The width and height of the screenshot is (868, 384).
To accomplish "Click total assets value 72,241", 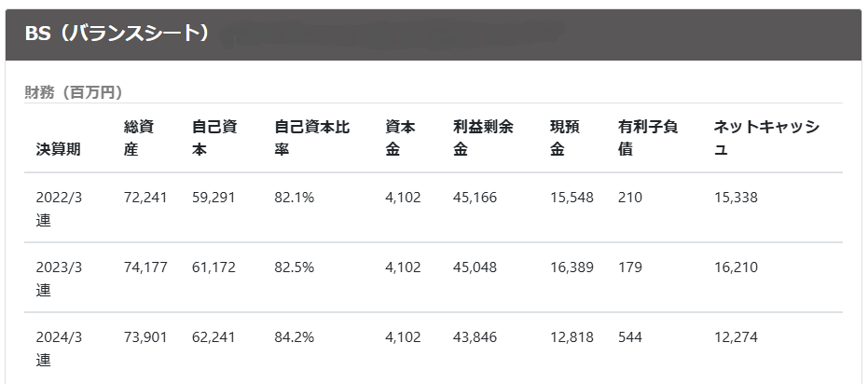I will click(145, 198).
